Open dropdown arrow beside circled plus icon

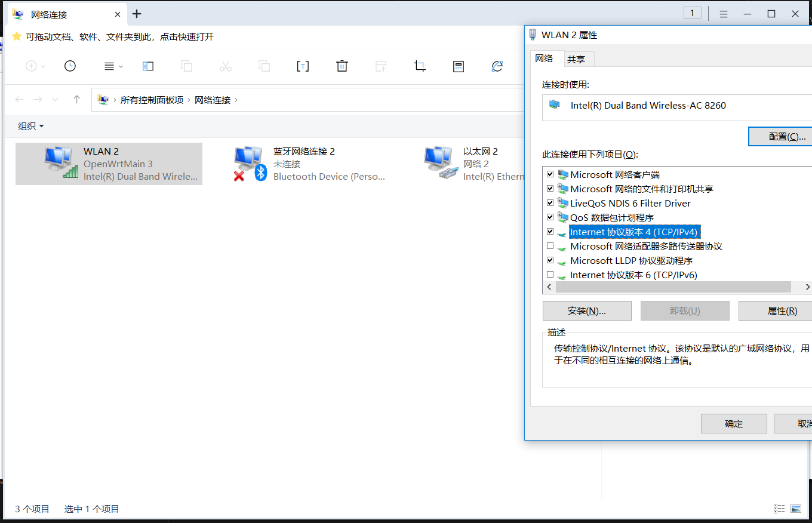(x=43, y=66)
